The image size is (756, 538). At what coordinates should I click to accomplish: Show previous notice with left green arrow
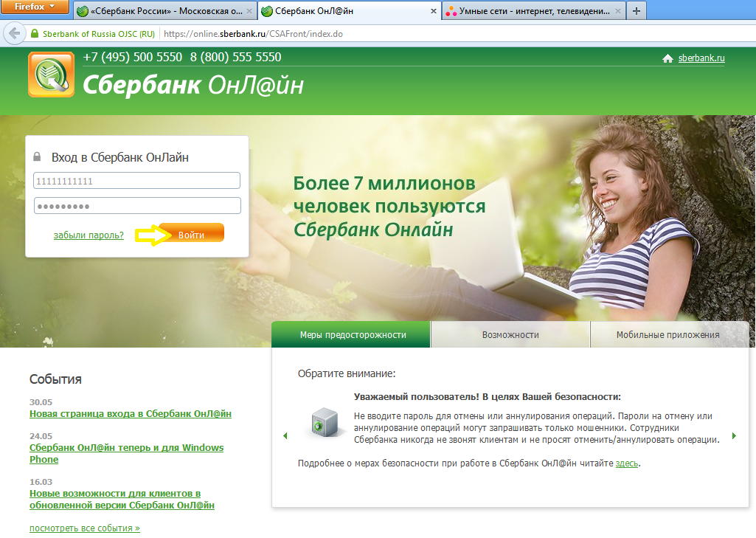pyautogui.click(x=285, y=436)
